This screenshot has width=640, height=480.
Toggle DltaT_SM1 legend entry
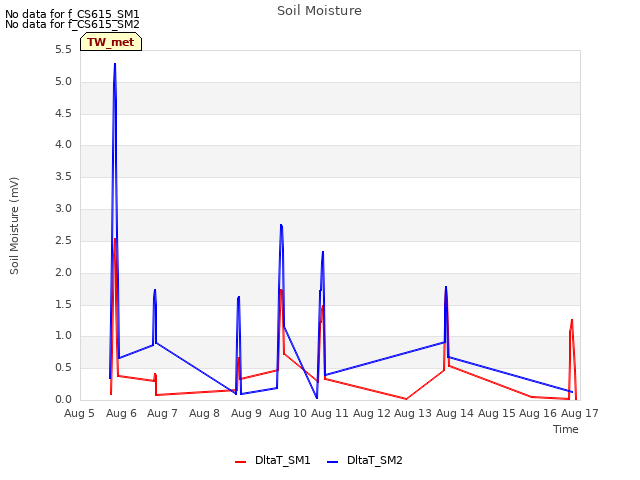[x=273, y=460]
